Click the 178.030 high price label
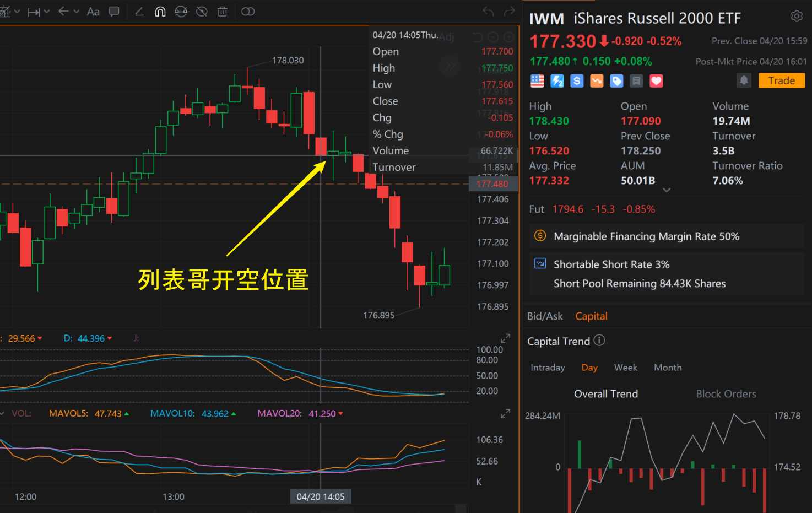 click(288, 60)
